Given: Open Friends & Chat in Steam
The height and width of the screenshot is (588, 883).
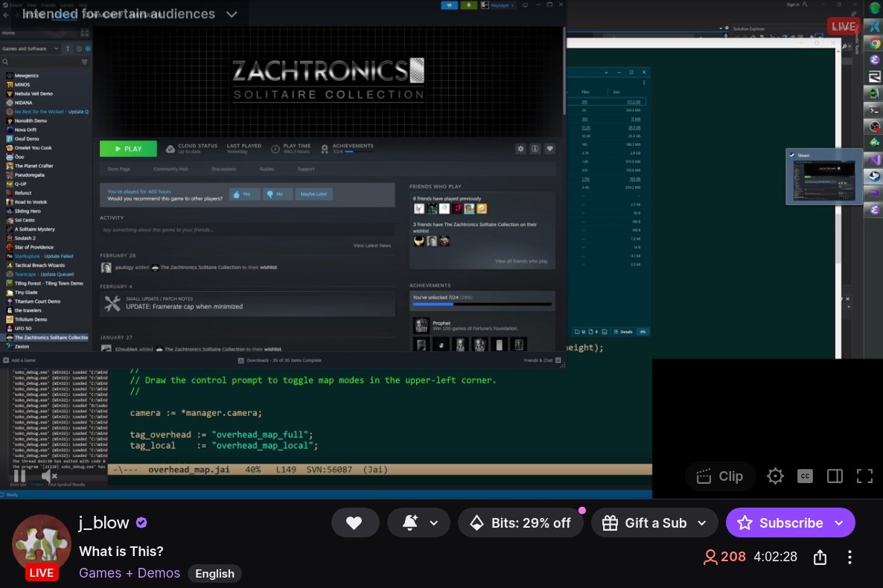Looking at the screenshot, I should pos(542,360).
